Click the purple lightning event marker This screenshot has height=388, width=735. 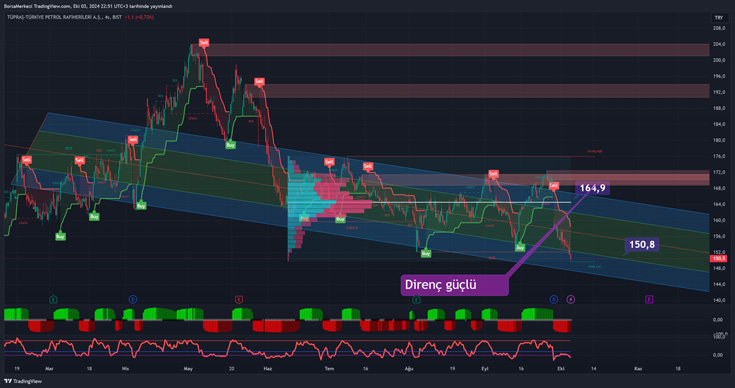570,299
